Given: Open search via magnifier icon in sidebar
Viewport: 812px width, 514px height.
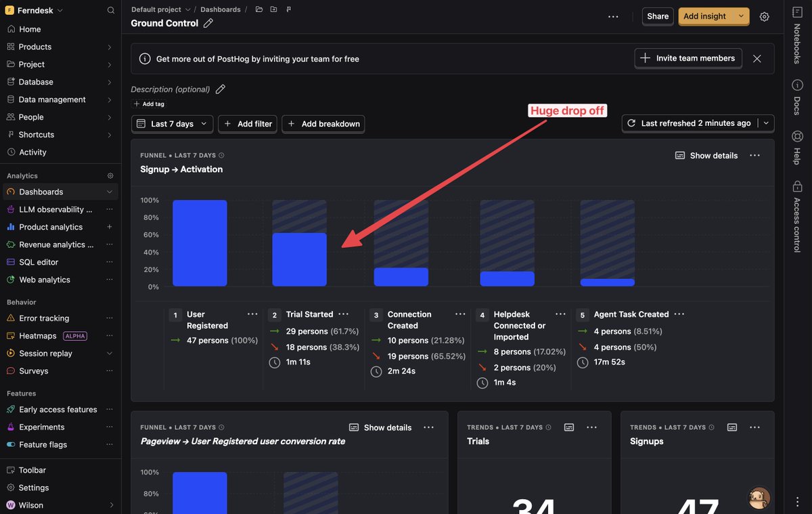Looking at the screenshot, I should click(111, 10).
